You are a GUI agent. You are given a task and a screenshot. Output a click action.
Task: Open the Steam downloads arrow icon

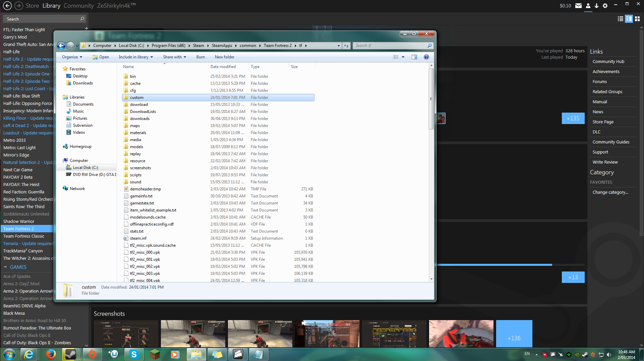click(596, 6)
